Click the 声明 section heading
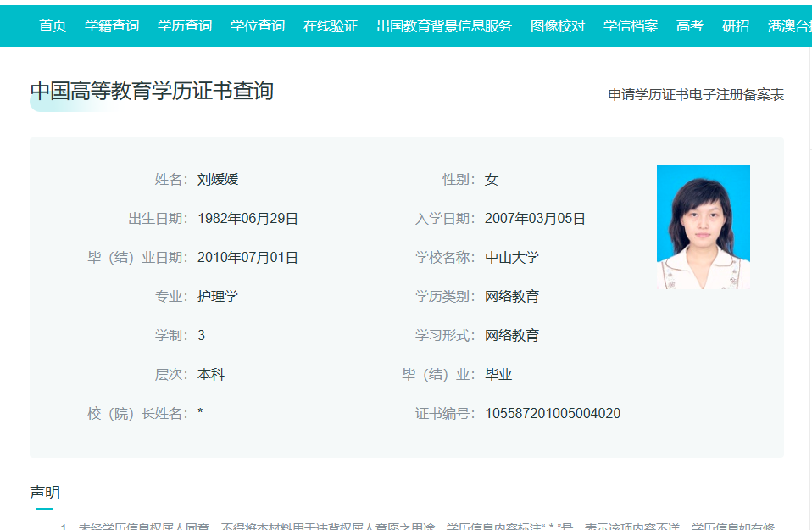Image resolution: width=812 pixels, height=530 pixels. click(45, 492)
